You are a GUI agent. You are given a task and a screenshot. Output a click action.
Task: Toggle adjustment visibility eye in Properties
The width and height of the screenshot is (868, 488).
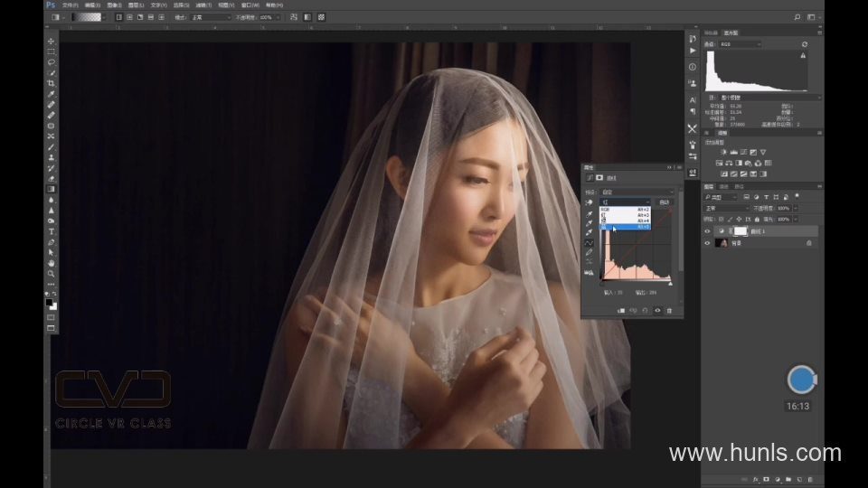pos(657,311)
